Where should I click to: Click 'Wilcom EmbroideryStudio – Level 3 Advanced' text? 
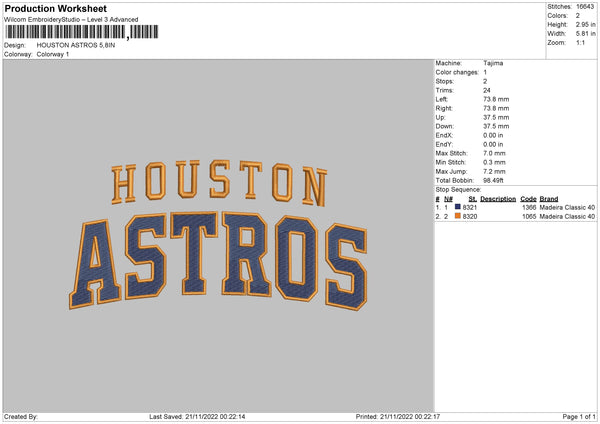71,20
